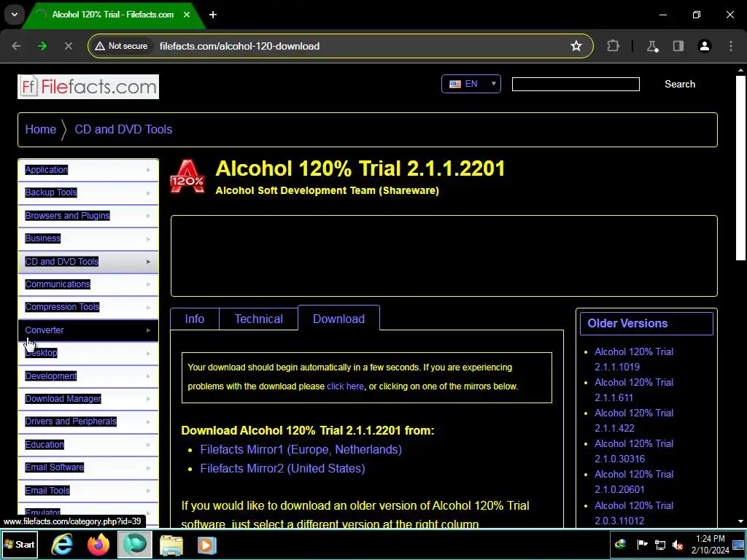Click the Alcohol 120% red logo
This screenshot has height=560, width=747.
pyautogui.click(x=187, y=176)
